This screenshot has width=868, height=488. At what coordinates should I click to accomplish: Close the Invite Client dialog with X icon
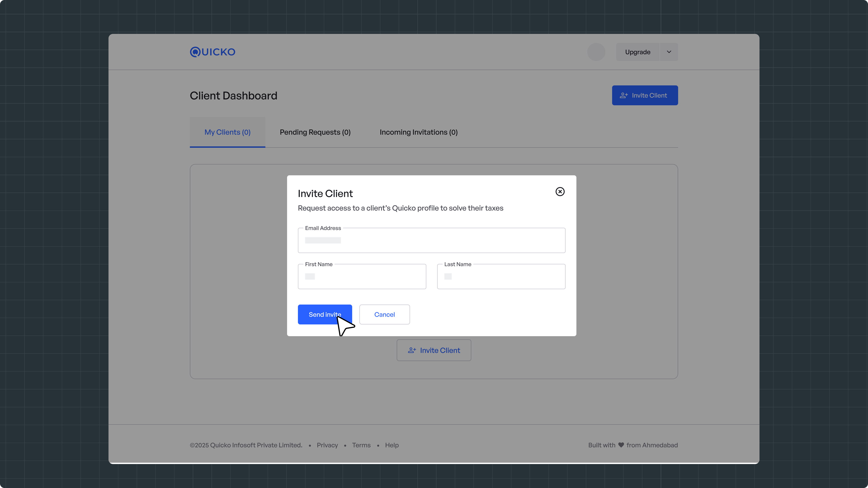click(x=560, y=192)
